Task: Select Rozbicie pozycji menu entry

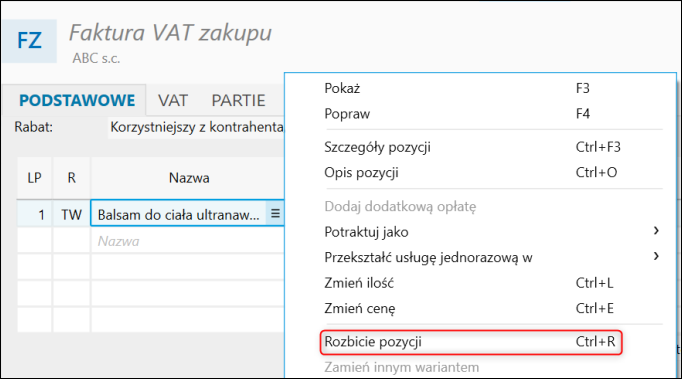Action: [x=471, y=342]
